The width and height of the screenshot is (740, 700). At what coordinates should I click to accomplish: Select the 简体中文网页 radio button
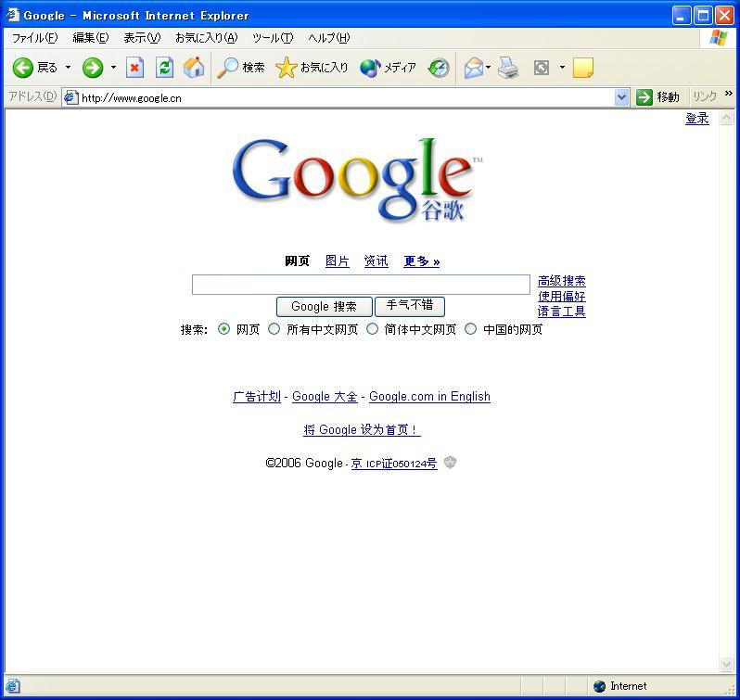point(372,329)
